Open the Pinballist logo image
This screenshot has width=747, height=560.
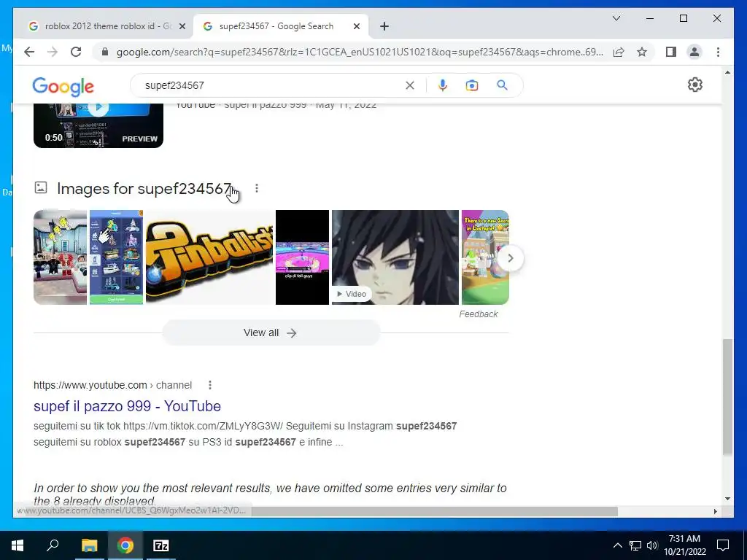(209, 257)
